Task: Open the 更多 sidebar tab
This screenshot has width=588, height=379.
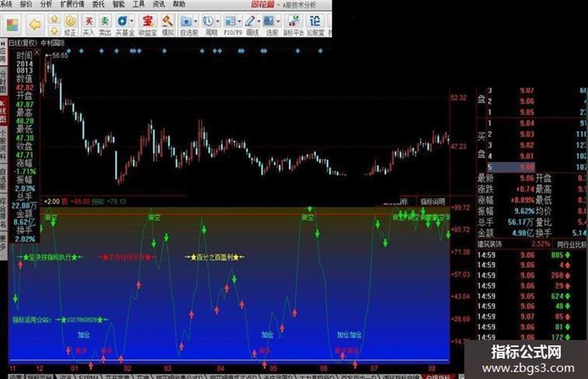Action: pyautogui.click(x=3, y=245)
